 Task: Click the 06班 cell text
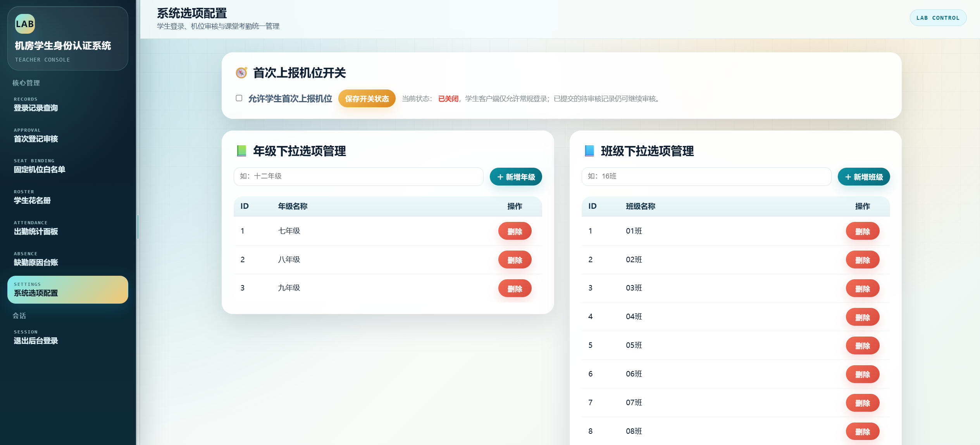[x=634, y=374]
